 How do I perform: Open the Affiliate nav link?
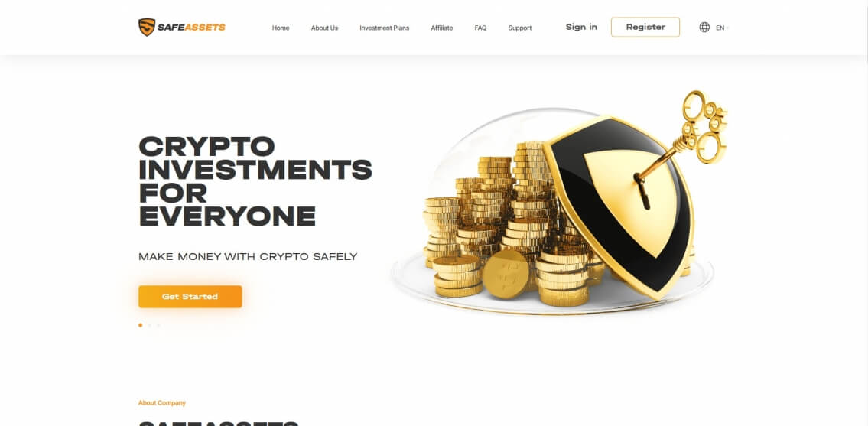pos(442,28)
